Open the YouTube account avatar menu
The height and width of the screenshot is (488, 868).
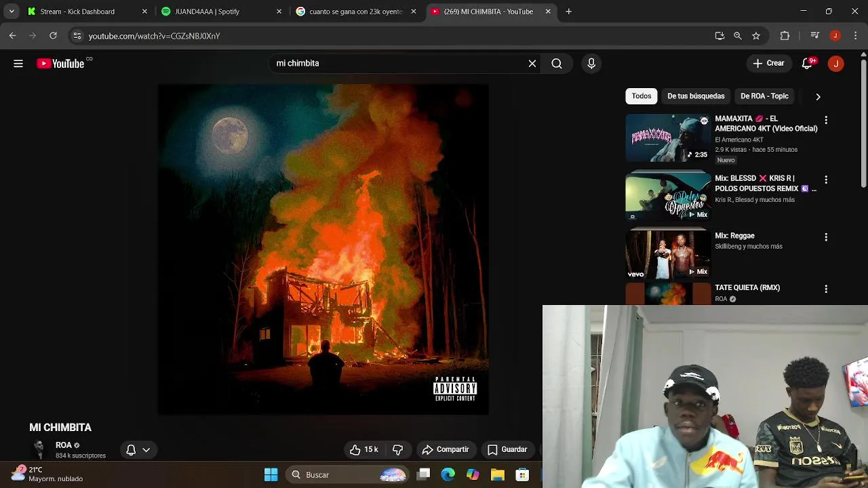835,63
